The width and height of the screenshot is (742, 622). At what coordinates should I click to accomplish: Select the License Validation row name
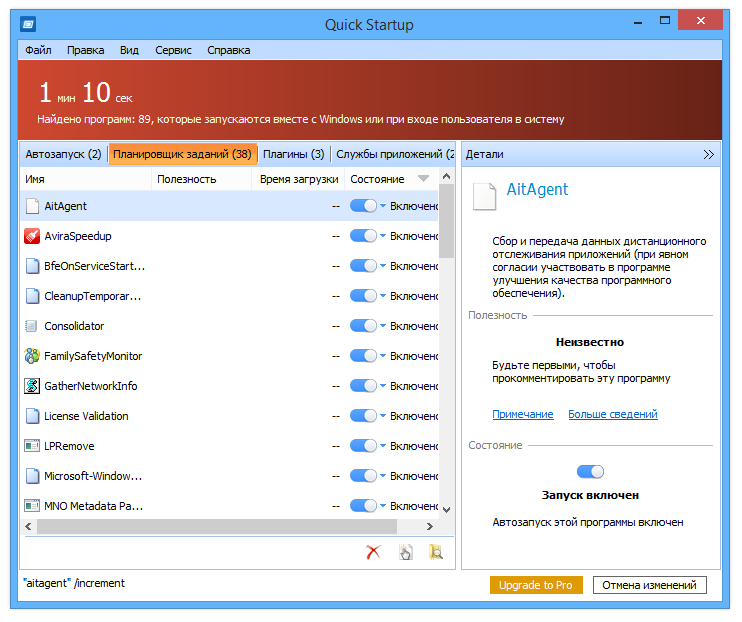tap(86, 416)
